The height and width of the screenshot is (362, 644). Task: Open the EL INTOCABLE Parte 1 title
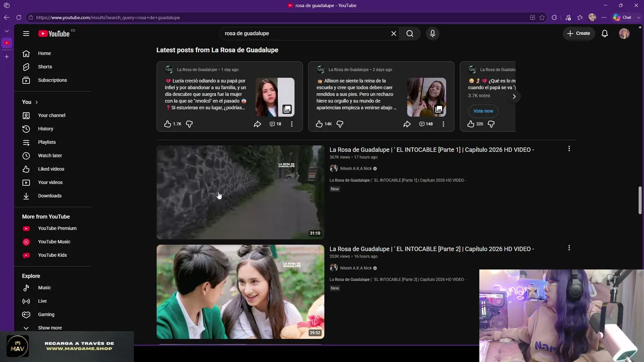point(432,150)
